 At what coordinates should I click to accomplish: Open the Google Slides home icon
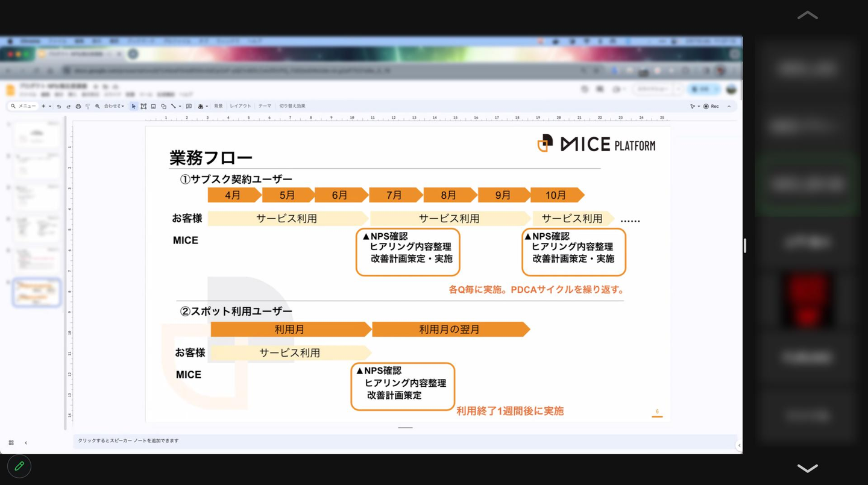(11, 90)
